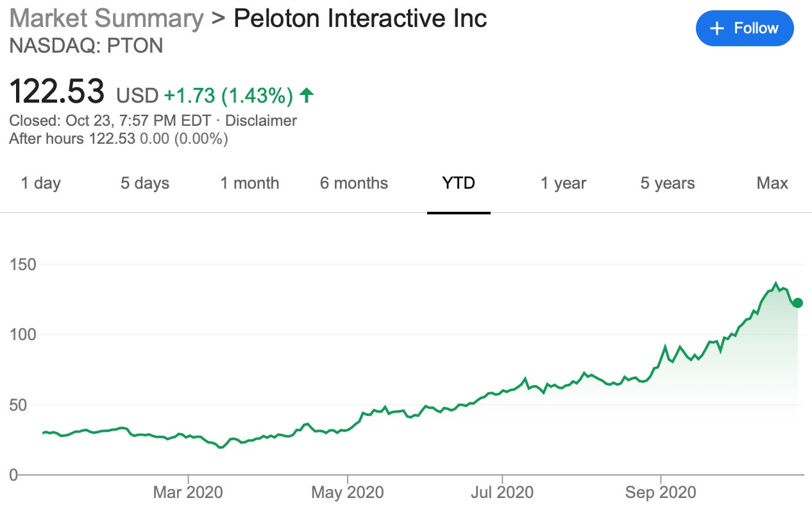This screenshot has width=812, height=507.
Task: View the 1 year performance chart
Action: point(561,184)
